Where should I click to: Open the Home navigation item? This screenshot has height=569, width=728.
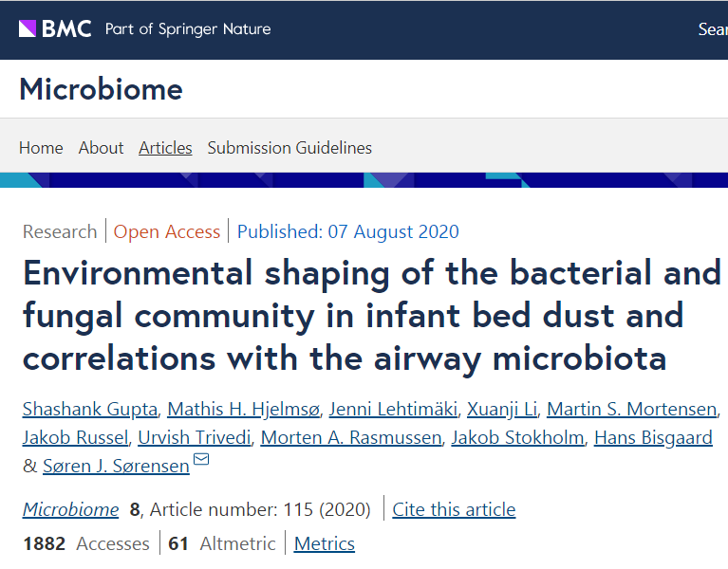pos(41,148)
